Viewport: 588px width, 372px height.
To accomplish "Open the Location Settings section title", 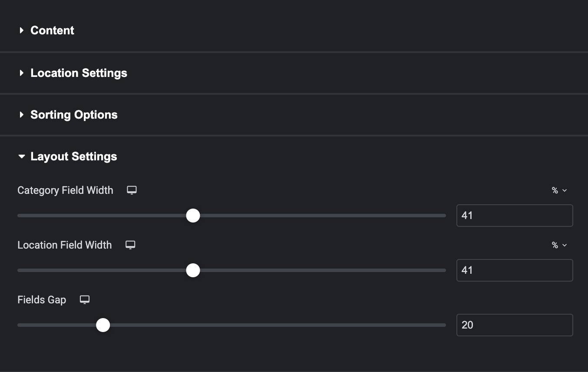I will (x=79, y=73).
